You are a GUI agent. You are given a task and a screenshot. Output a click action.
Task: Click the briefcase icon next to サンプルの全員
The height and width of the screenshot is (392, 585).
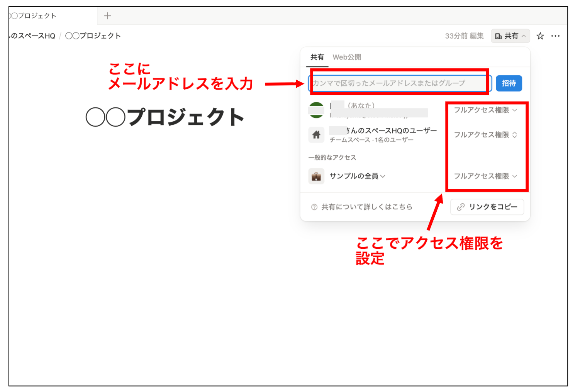(x=316, y=176)
